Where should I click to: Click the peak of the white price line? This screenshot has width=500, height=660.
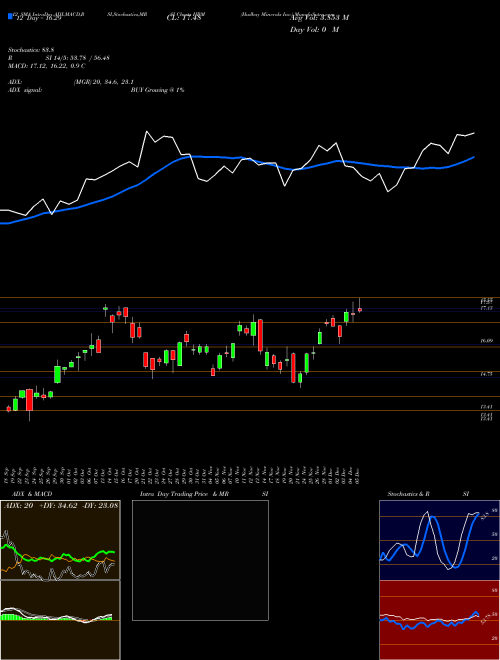[x=147, y=132]
